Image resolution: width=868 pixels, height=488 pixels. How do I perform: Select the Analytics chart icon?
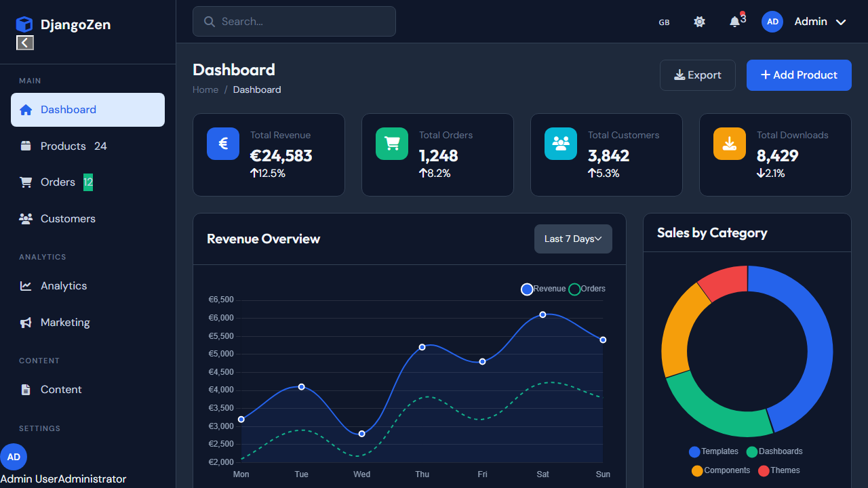click(x=26, y=285)
